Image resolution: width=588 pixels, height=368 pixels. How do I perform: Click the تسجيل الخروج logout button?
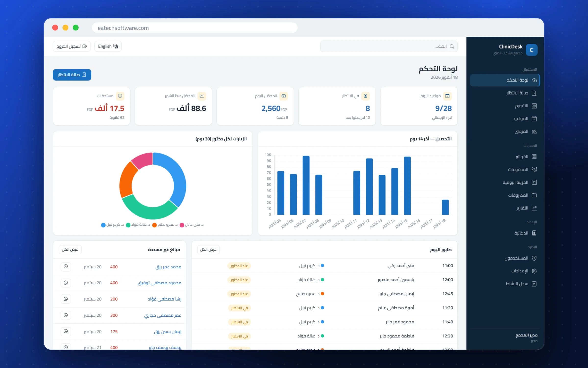tap(72, 46)
